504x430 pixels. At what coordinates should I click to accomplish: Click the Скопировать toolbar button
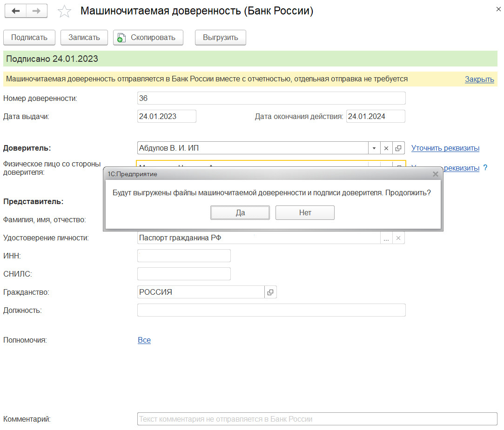click(148, 38)
